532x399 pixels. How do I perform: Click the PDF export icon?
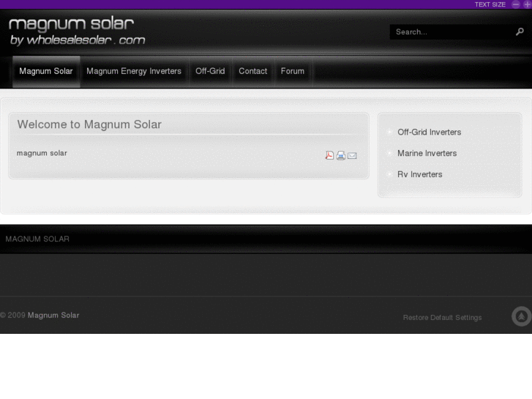pyautogui.click(x=329, y=155)
